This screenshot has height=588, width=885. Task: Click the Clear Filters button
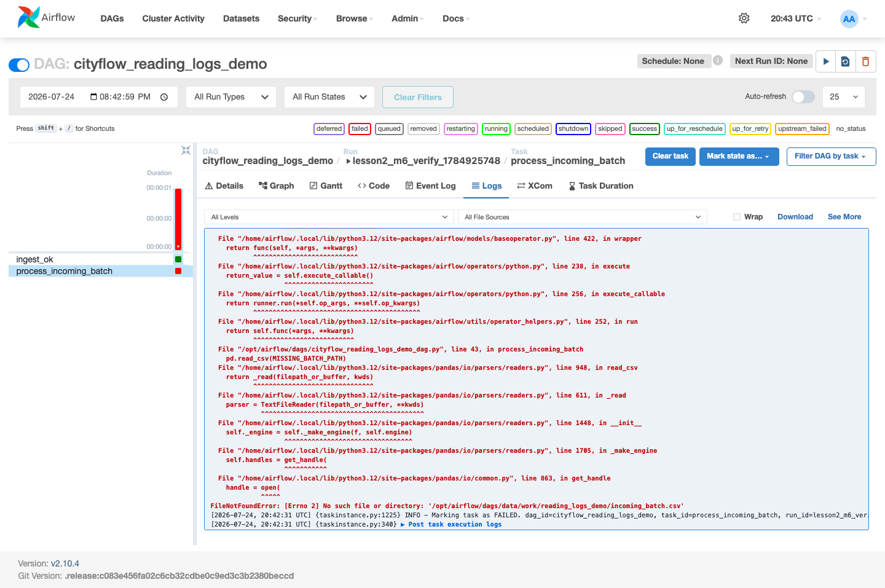coord(418,97)
